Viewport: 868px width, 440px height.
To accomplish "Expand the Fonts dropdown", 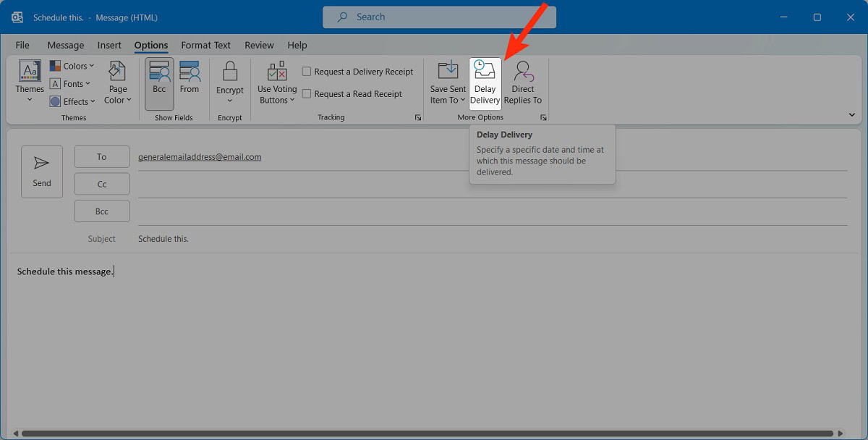I will (71, 84).
